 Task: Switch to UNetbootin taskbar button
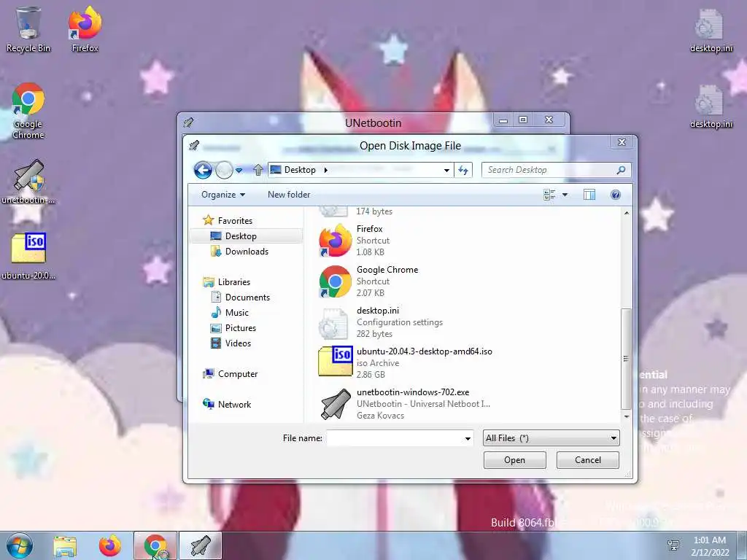coord(201,545)
